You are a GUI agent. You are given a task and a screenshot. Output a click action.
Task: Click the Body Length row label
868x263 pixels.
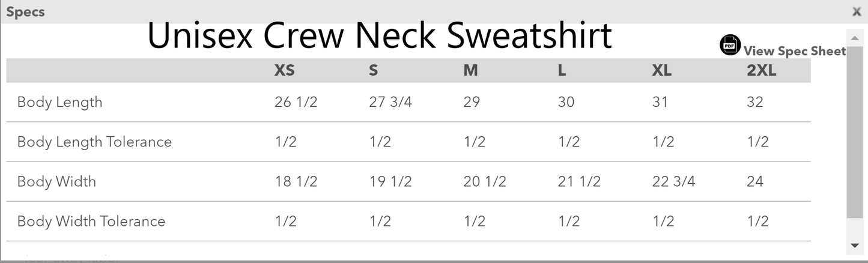[x=59, y=102]
